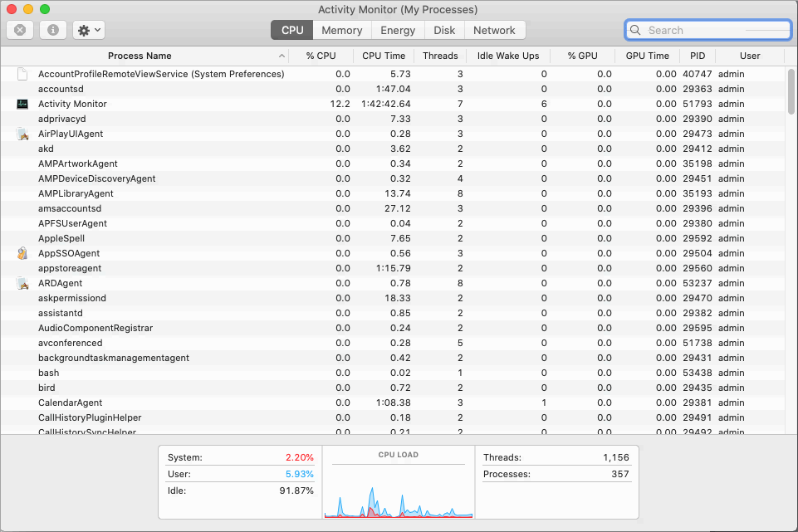Click the ARDAgent process icon
The image size is (798, 532).
22,283
